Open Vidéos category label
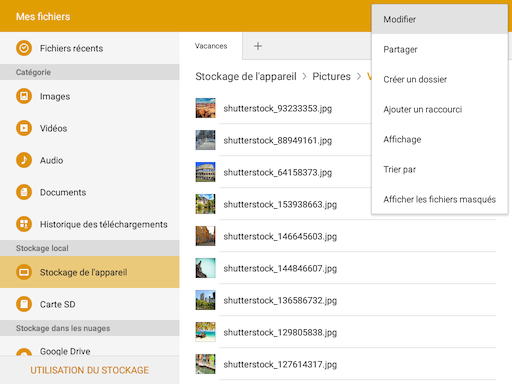Viewport: 512px width, 384px height. [53, 128]
